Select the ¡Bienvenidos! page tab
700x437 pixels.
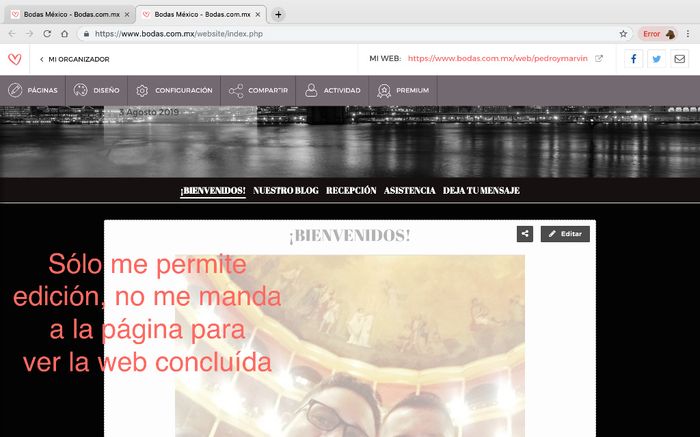tap(213, 191)
